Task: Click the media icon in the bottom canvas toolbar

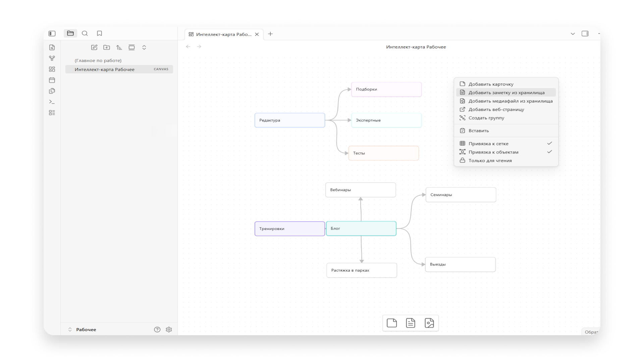Action: point(429,323)
